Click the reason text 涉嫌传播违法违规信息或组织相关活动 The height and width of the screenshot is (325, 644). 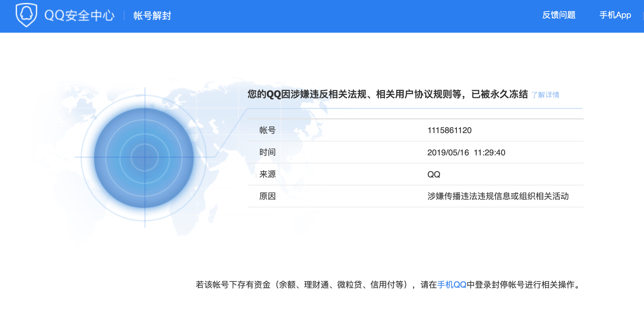498,196
